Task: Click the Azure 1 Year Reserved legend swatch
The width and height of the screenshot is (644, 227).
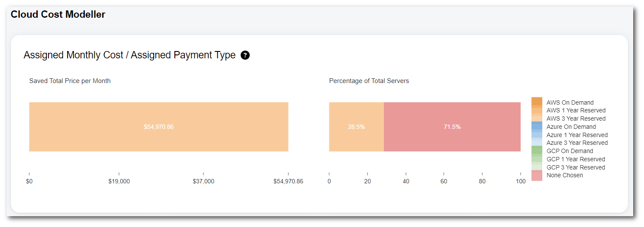Action: 537,134
